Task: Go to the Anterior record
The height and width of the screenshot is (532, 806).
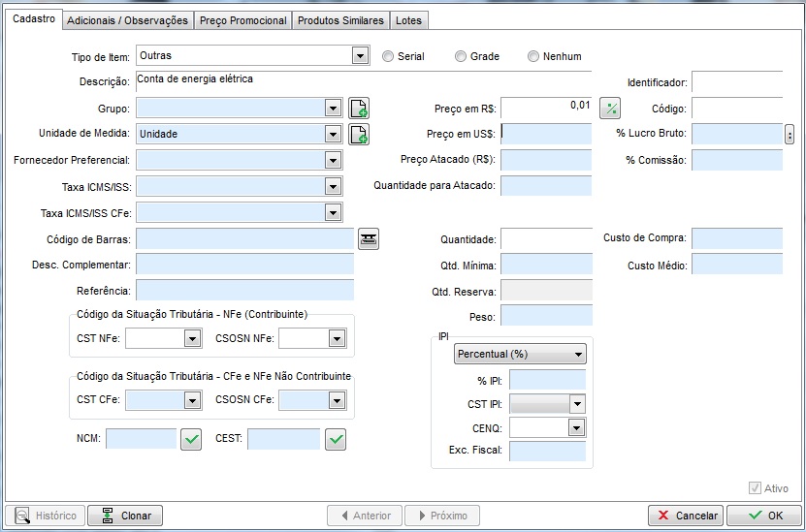Action: (x=365, y=516)
